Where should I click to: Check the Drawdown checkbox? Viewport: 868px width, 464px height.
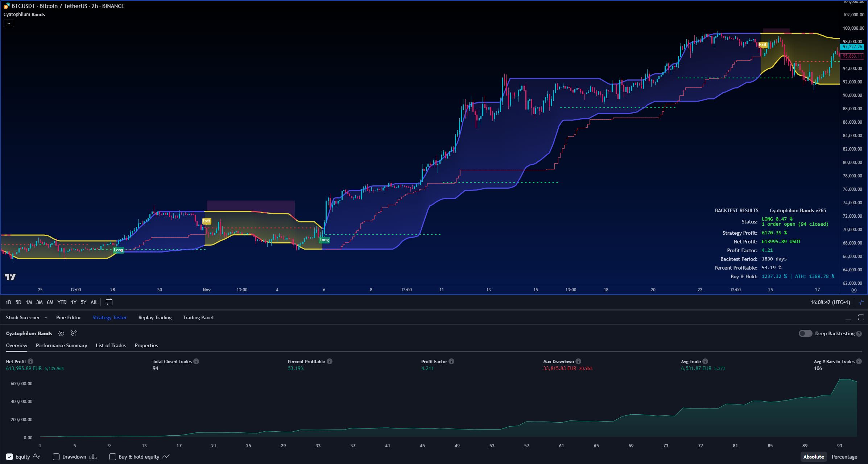(56, 457)
